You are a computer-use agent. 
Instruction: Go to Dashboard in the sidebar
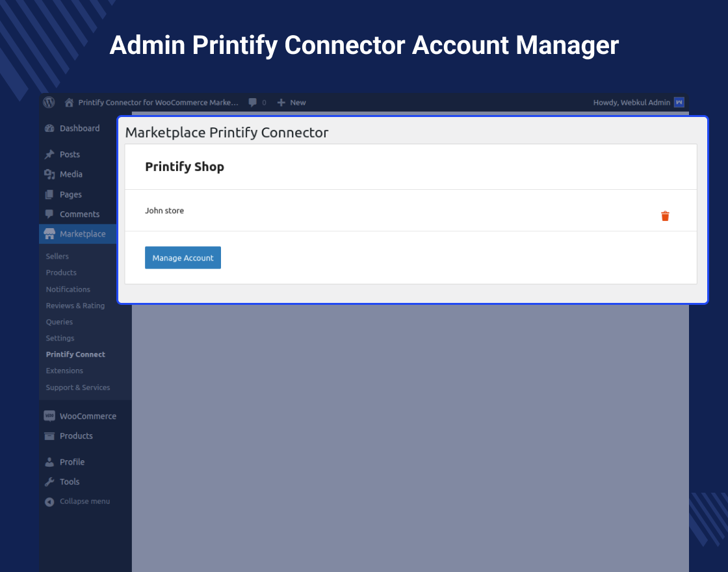(79, 128)
